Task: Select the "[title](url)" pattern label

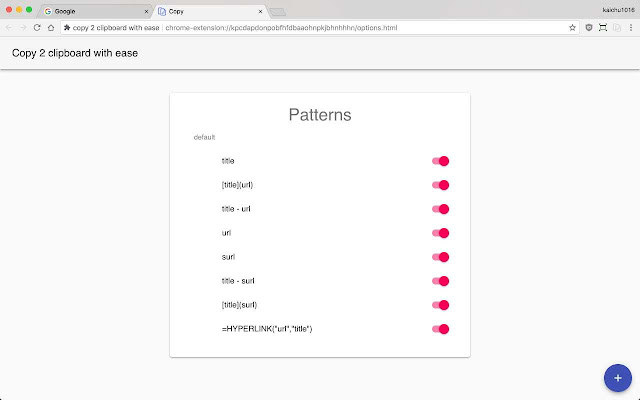Action: (237, 185)
